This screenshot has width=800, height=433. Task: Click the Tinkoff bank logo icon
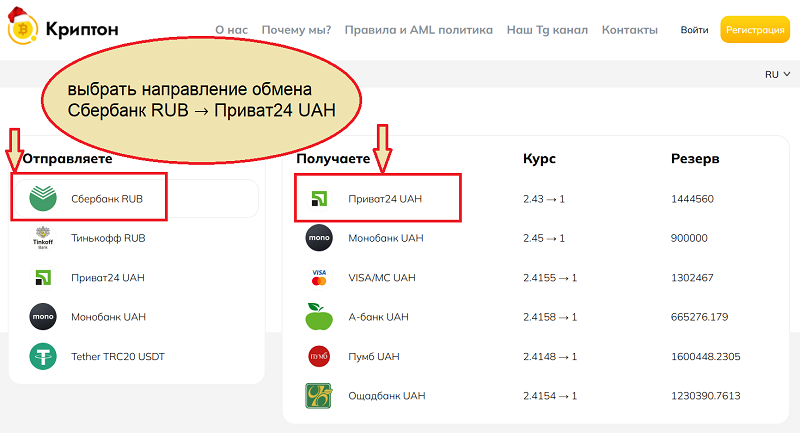coord(43,238)
